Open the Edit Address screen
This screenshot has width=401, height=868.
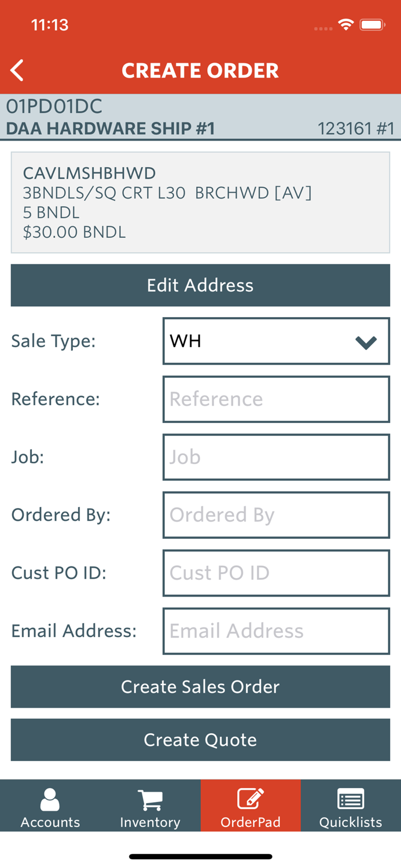[x=200, y=285]
